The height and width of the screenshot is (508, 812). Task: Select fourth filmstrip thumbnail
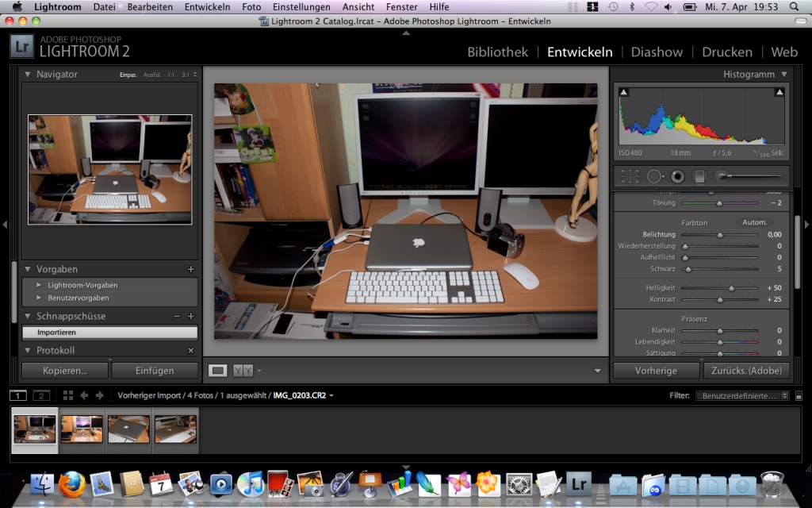pos(175,429)
